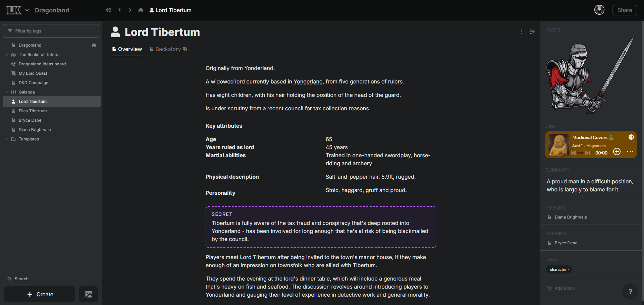Open the Yonderland link in the text
The height and width of the screenshot is (305, 644).
click(259, 68)
